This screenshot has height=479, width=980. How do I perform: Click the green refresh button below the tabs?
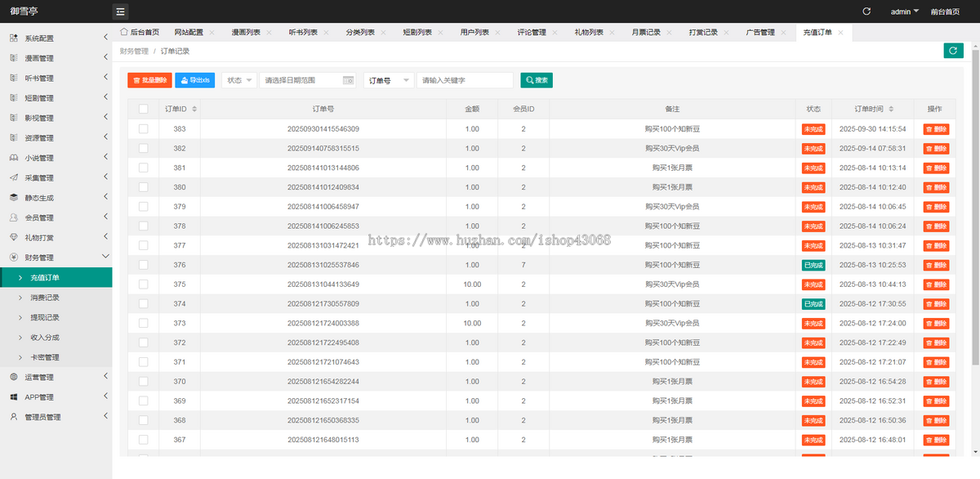pyautogui.click(x=953, y=51)
